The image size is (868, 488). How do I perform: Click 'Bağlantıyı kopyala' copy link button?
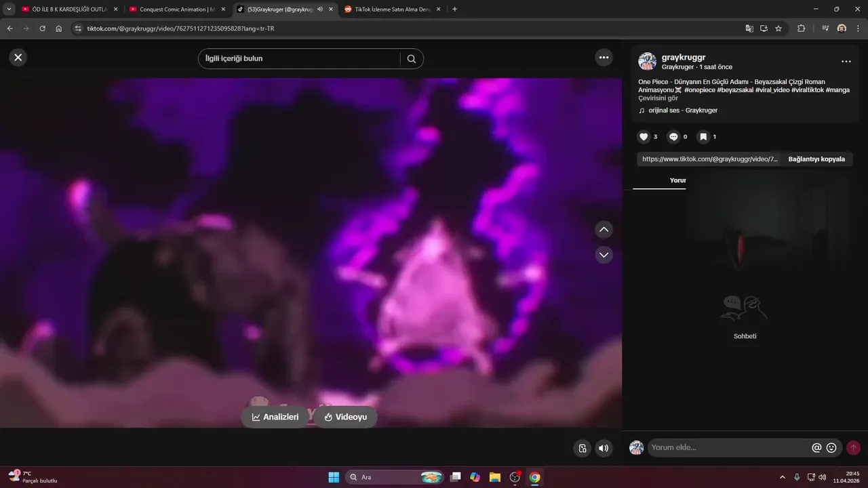(x=816, y=159)
